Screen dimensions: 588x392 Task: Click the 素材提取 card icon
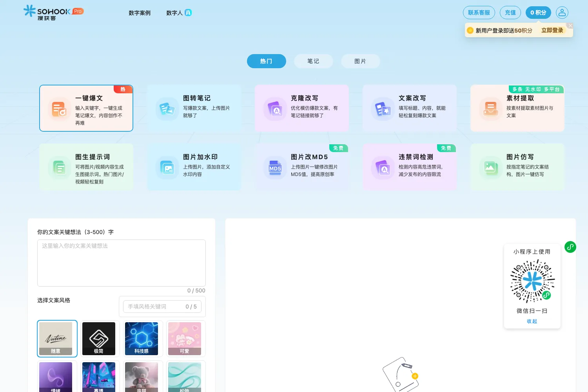coord(490,109)
